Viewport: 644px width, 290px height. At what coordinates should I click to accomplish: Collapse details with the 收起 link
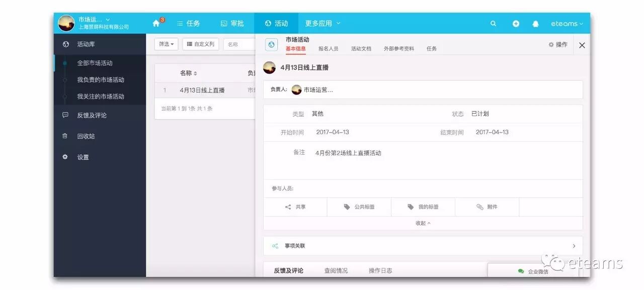click(423, 223)
